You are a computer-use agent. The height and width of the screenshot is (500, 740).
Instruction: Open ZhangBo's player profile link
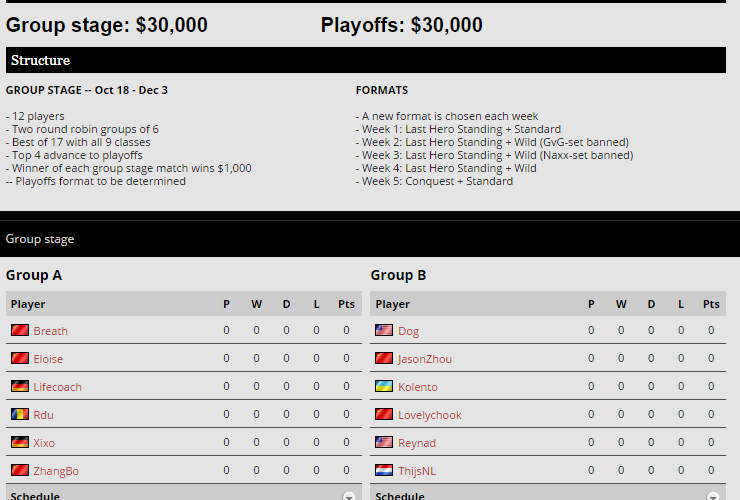tap(56, 471)
